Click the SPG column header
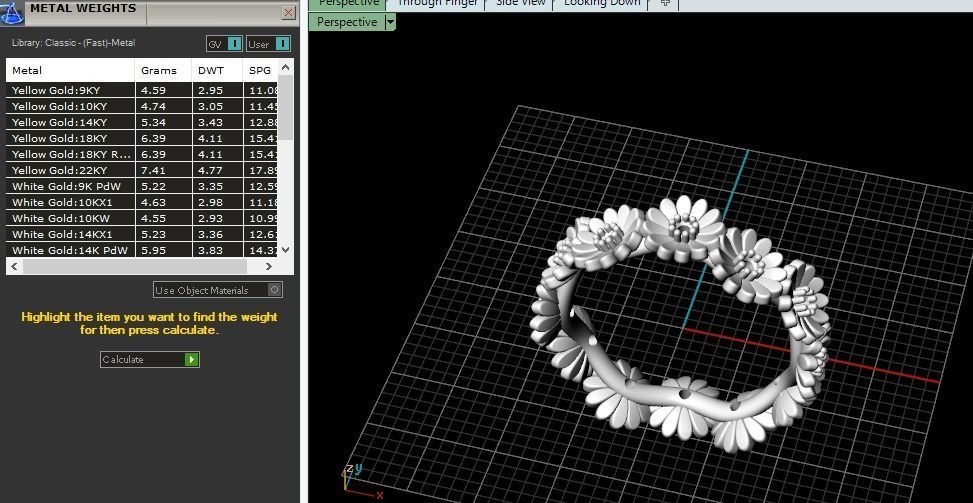The height and width of the screenshot is (503, 973). click(x=260, y=70)
